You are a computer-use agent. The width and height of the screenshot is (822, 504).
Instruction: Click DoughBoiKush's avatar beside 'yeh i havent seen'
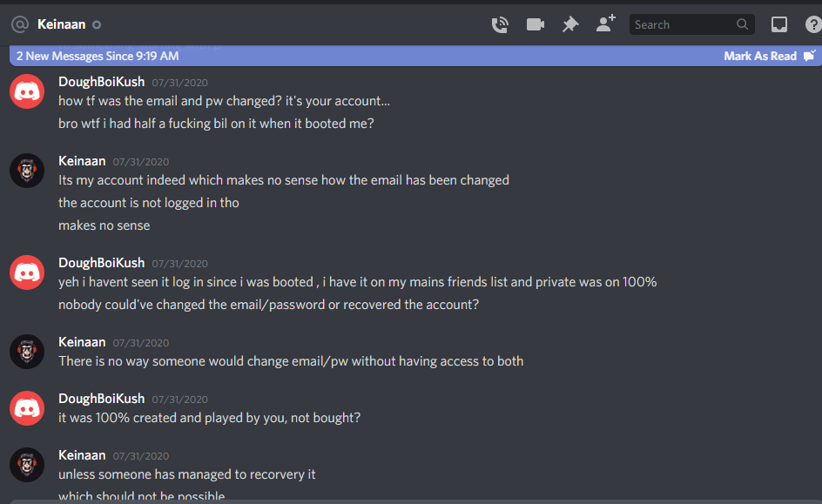coord(27,272)
